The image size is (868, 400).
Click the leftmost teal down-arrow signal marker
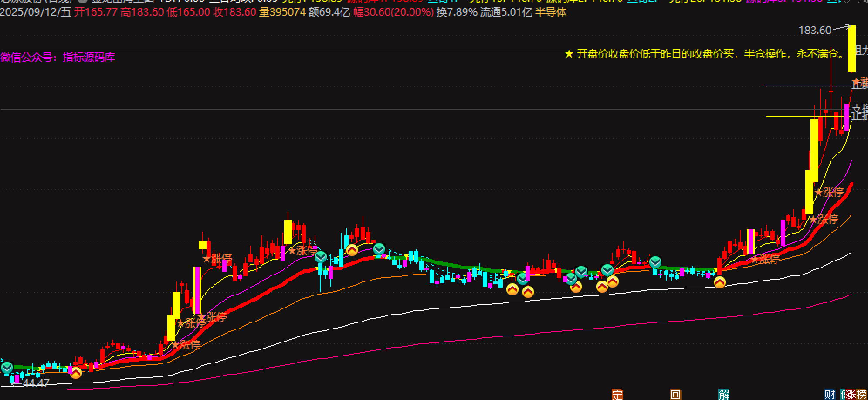7,368
